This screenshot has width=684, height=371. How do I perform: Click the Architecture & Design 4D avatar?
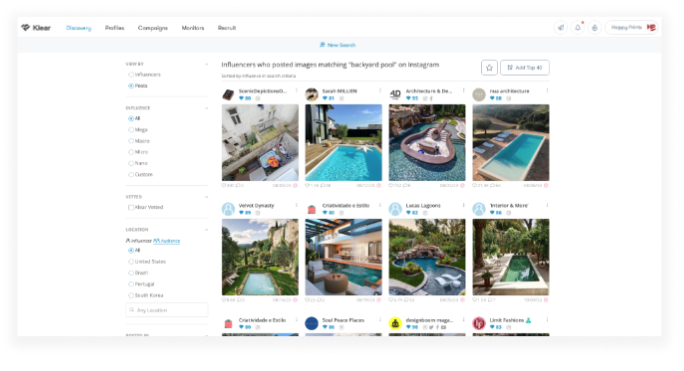point(395,94)
